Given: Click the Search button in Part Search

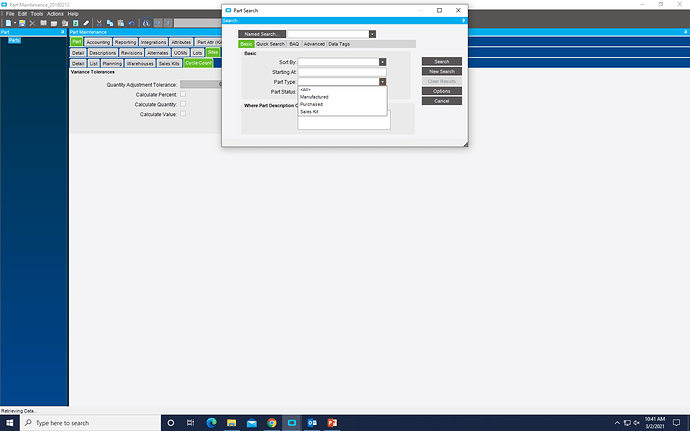Looking at the screenshot, I should [442, 62].
